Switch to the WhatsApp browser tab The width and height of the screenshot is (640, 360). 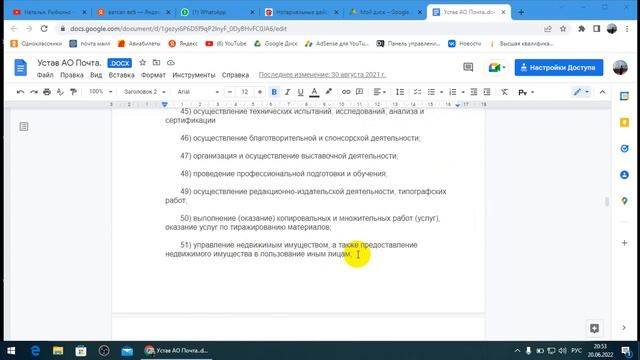(218, 12)
